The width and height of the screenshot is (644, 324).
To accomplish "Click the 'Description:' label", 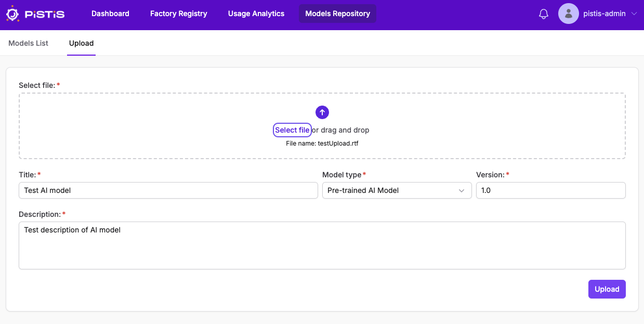I will tap(40, 214).
